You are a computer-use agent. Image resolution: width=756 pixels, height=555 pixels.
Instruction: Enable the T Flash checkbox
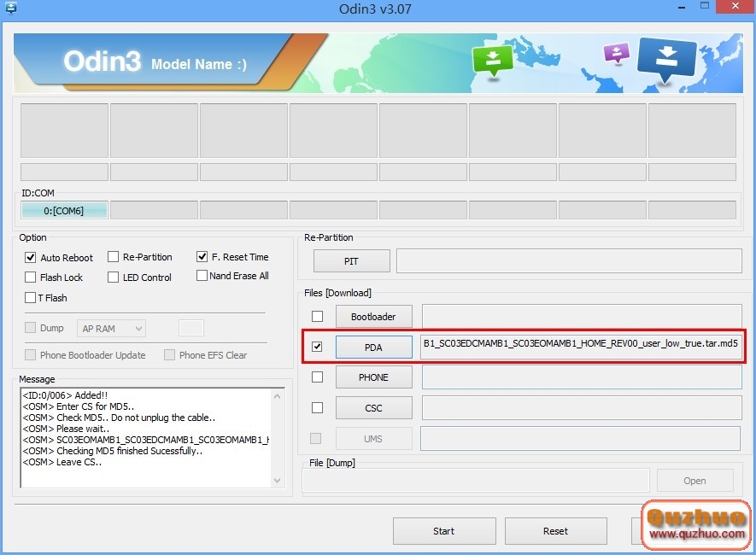tap(31, 297)
